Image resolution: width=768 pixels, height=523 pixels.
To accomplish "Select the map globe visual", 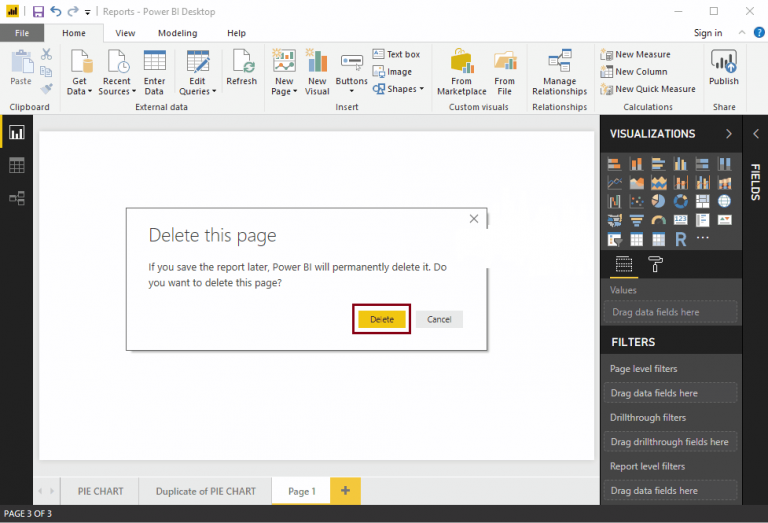I will 724,201.
